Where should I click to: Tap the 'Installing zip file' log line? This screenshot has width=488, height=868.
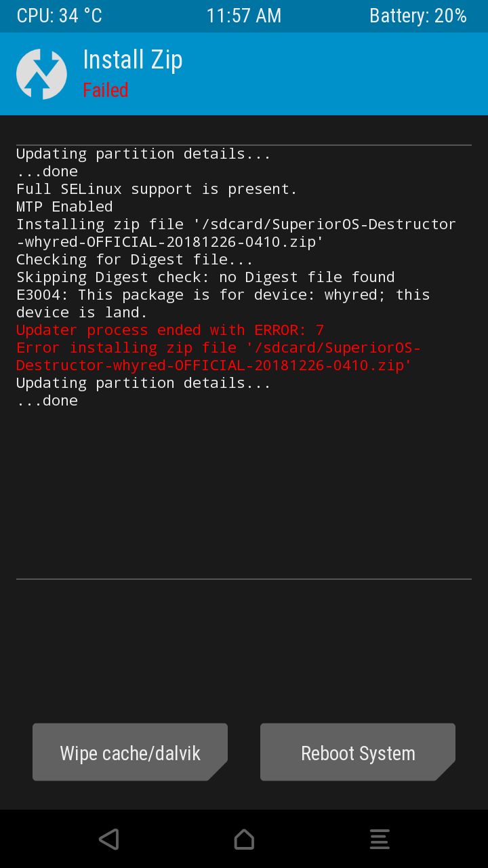coord(236,233)
